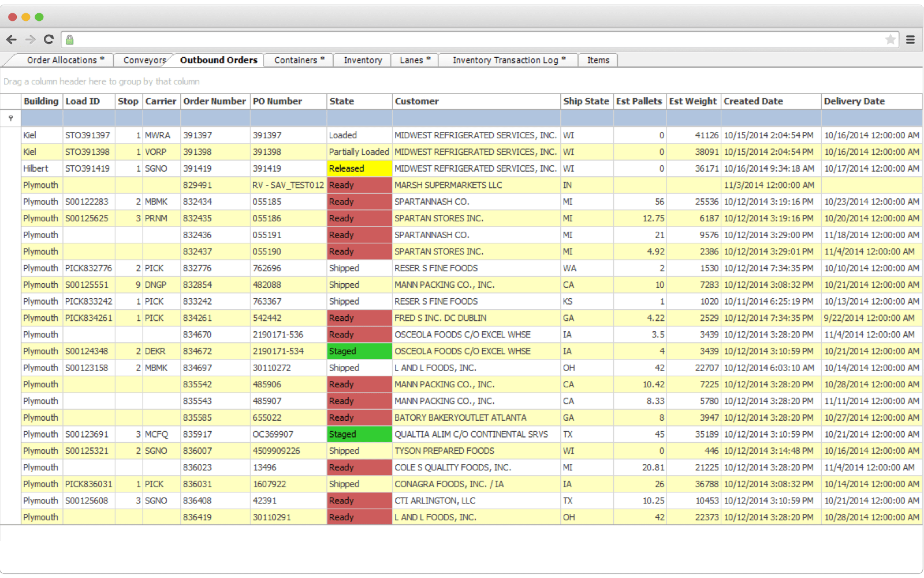Sort by the Est Weight column header
This screenshot has width=924, height=578.
click(x=694, y=101)
